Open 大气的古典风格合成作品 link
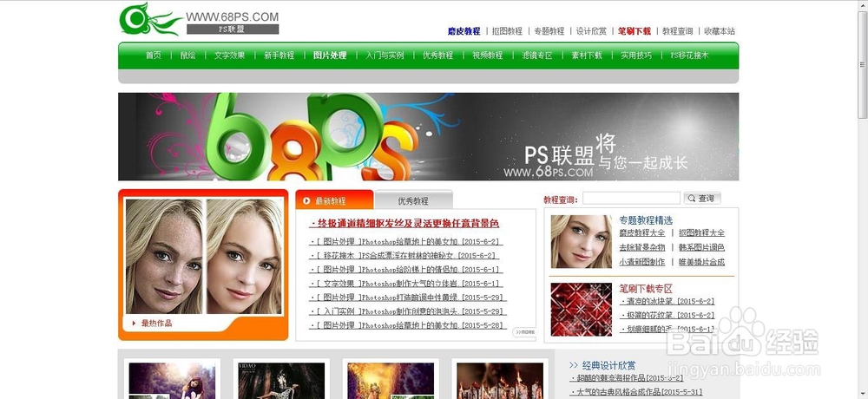This screenshot has width=868, height=399. [636, 392]
